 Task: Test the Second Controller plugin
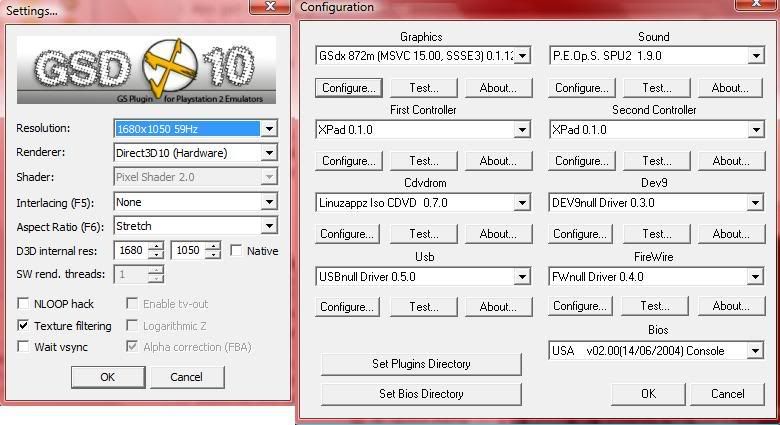tap(657, 161)
